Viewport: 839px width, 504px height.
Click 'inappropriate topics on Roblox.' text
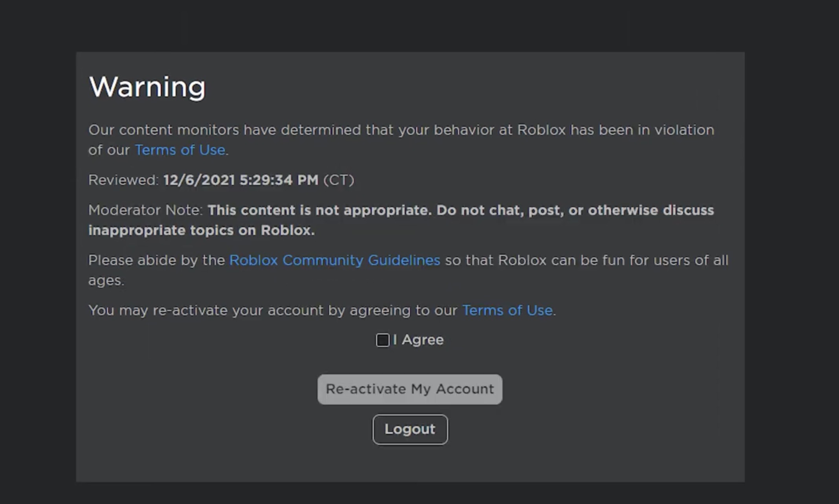click(x=202, y=230)
